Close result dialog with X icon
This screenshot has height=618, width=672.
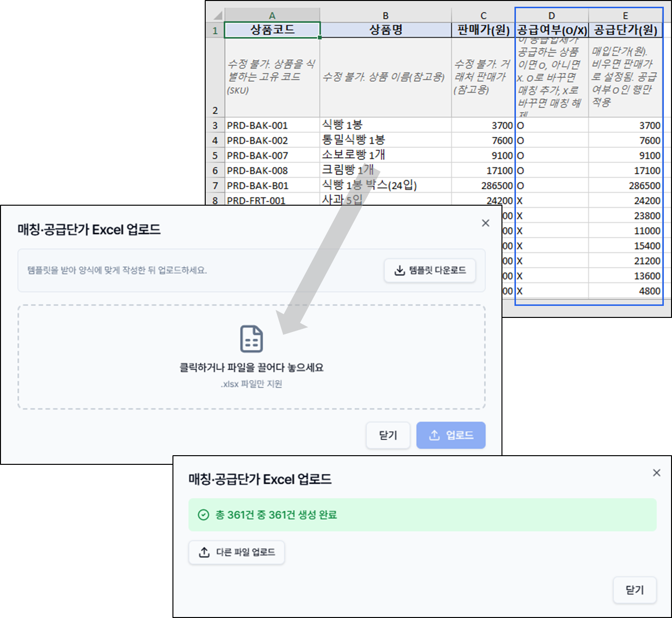tap(657, 473)
